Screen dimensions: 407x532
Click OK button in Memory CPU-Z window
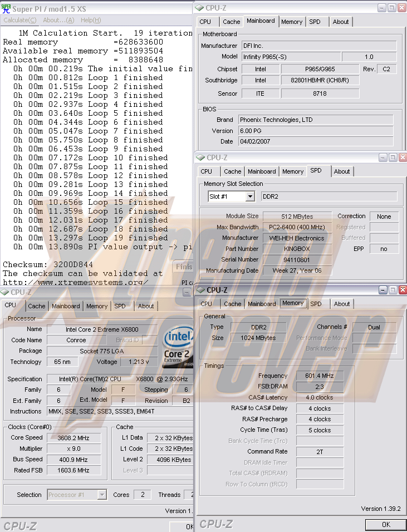pyautogui.click(x=386, y=525)
